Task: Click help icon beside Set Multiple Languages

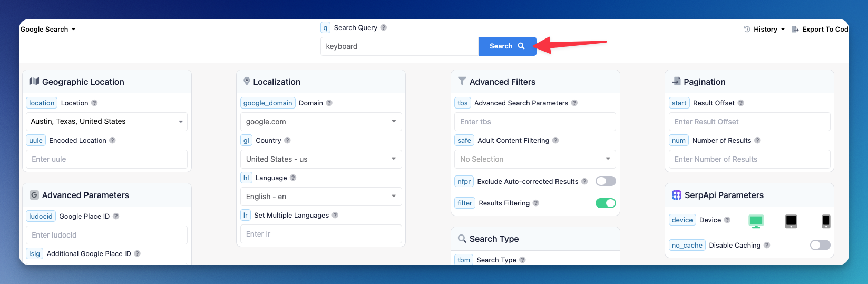Action: tap(335, 215)
